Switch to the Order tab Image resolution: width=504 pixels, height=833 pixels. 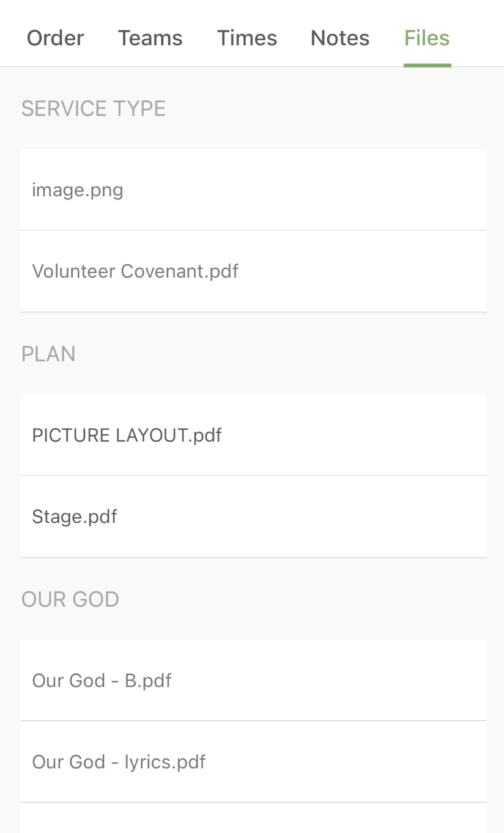coord(56,39)
